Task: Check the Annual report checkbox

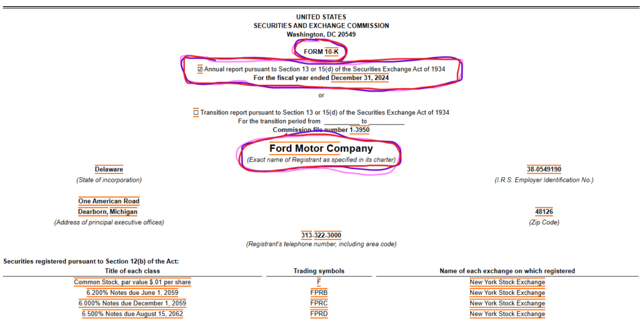Action: (200, 69)
